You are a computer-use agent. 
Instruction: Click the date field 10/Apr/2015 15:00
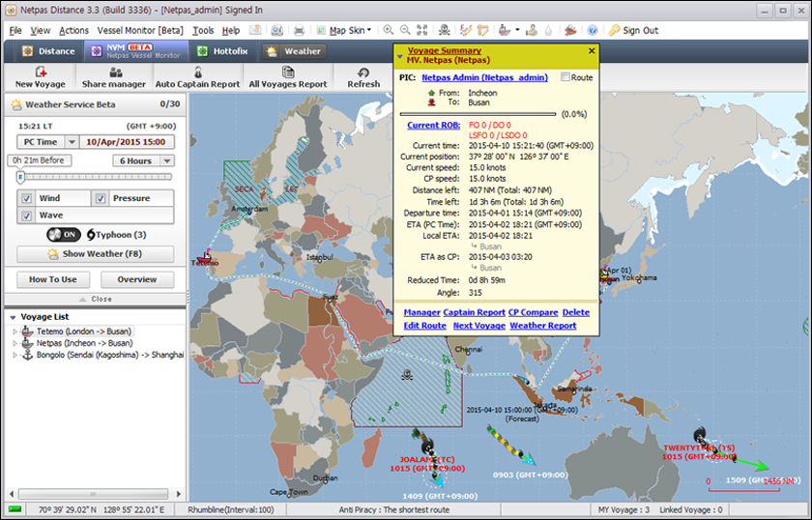tap(127, 142)
